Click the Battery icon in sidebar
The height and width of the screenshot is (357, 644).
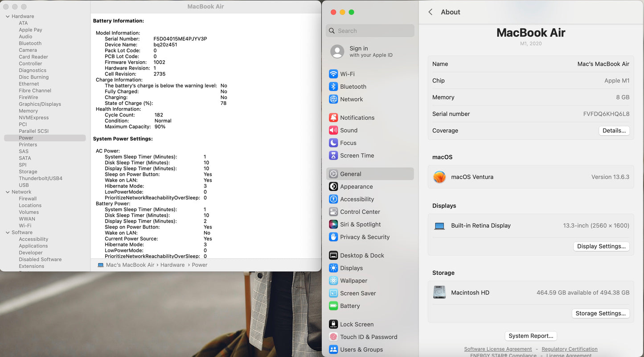click(333, 306)
